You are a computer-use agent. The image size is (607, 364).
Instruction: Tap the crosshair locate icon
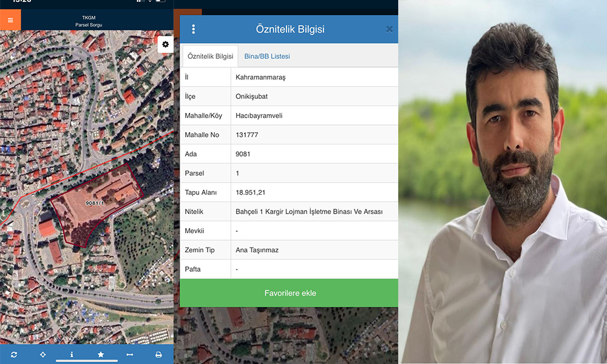coord(43,354)
